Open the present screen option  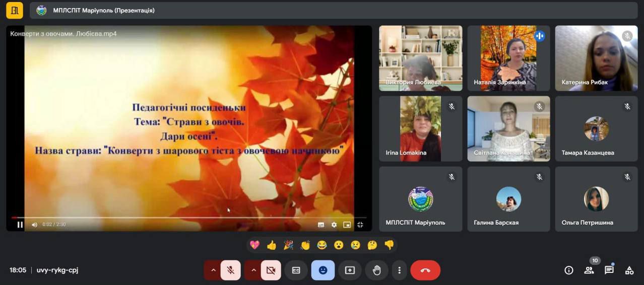pyautogui.click(x=350, y=270)
